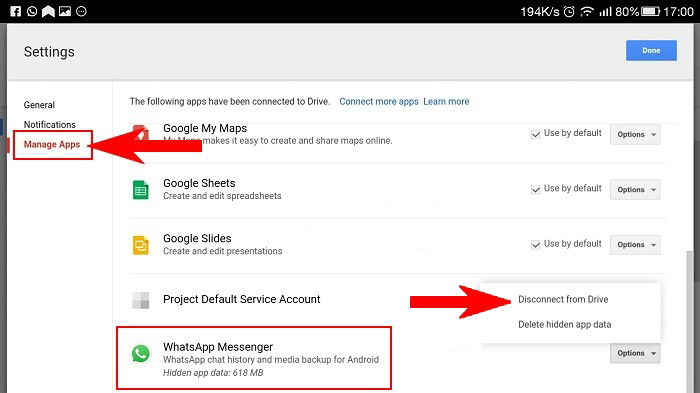Viewport: 700px width, 393px height.
Task: Click 'Hidden app data: 618 MB' text
Action: point(213,373)
